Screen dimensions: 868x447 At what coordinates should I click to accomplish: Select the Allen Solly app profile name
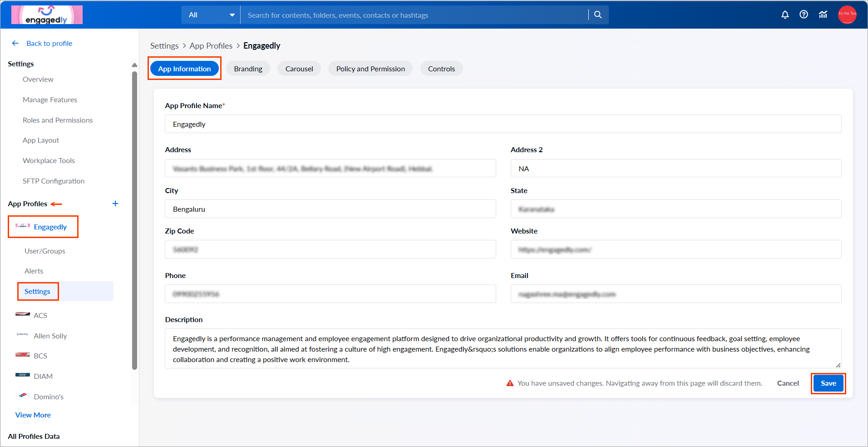coord(50,336)
